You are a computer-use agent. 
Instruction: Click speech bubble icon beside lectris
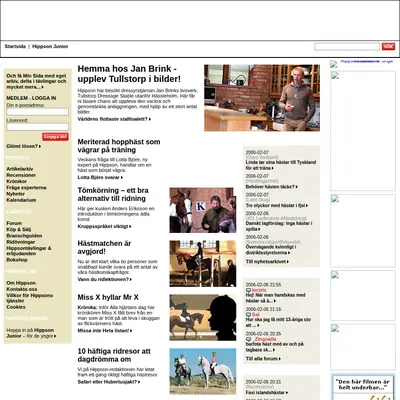coord(248,290)
